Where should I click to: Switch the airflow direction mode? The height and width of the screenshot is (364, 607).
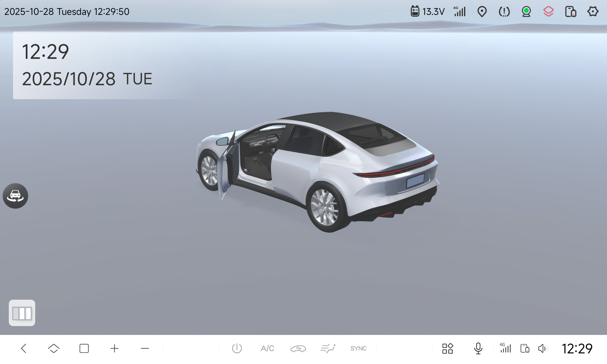tap(328, 348)
